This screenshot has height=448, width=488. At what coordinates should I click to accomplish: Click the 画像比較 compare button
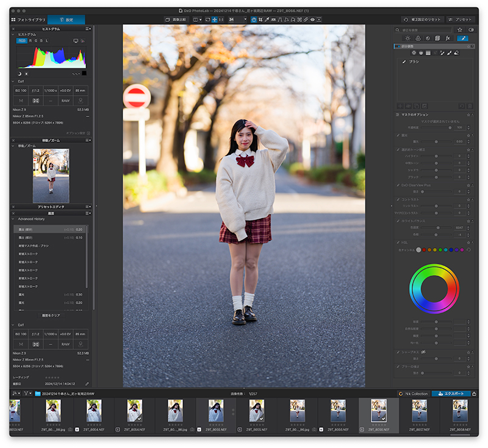(x=176, y=20)
